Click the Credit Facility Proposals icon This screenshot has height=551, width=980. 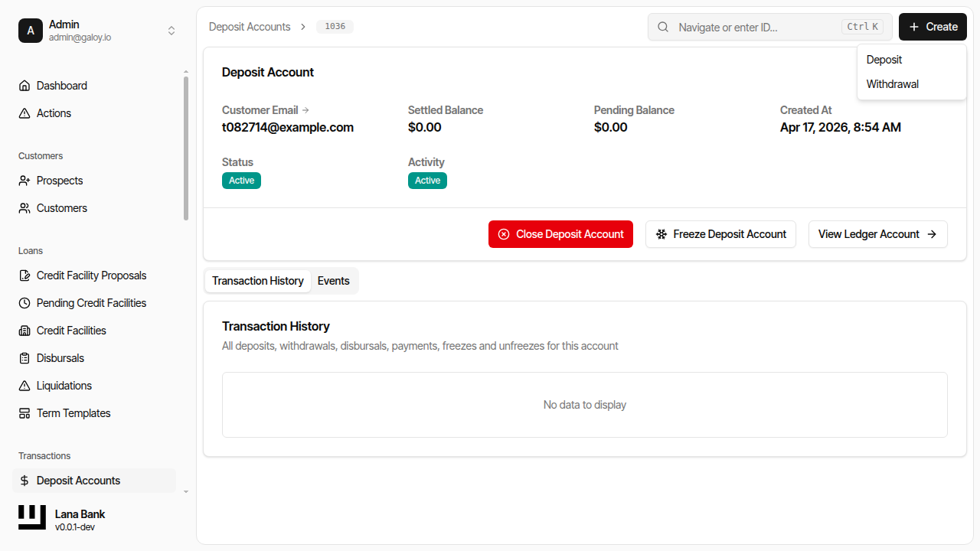pos(24,275)
